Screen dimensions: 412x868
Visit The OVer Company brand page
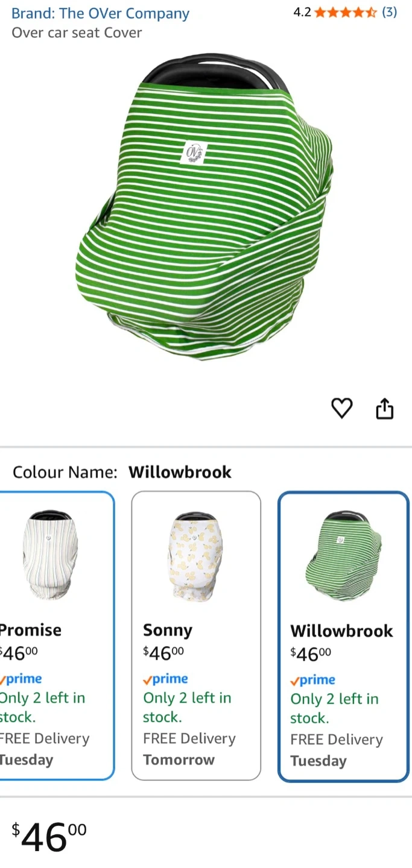pyautogui.click(x=101, y=13)
